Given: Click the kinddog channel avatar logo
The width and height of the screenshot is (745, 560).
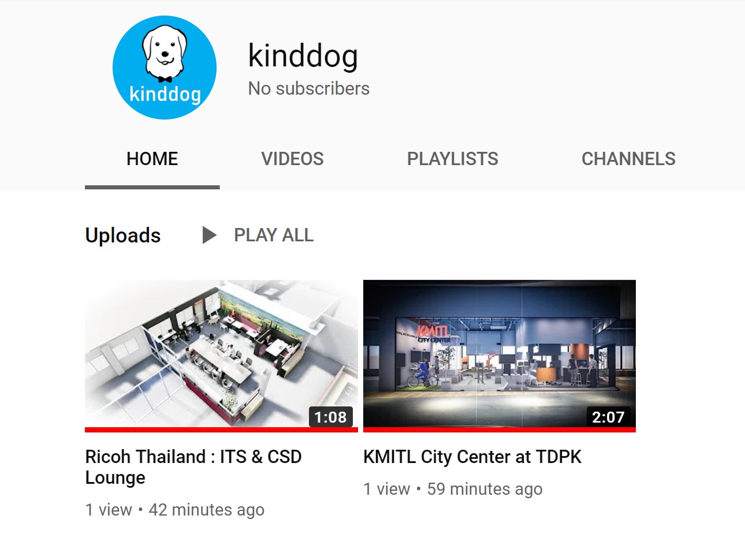Looking at the screenshot, I should (x=165, y=68).
